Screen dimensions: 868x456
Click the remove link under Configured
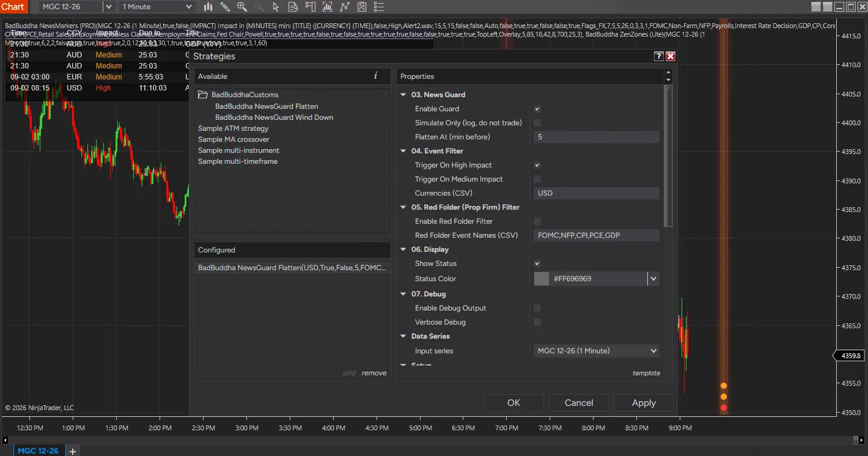pos(374,373)
